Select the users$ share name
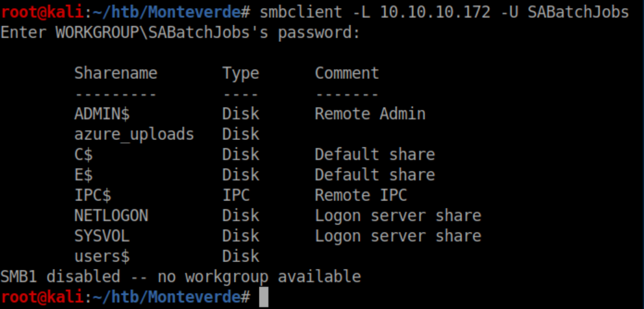The image size is (644, 309). 102,257
